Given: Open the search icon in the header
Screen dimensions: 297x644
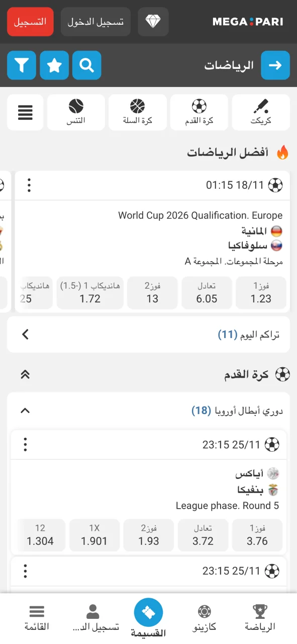Looking at the screenshot, I should point(86,65).
